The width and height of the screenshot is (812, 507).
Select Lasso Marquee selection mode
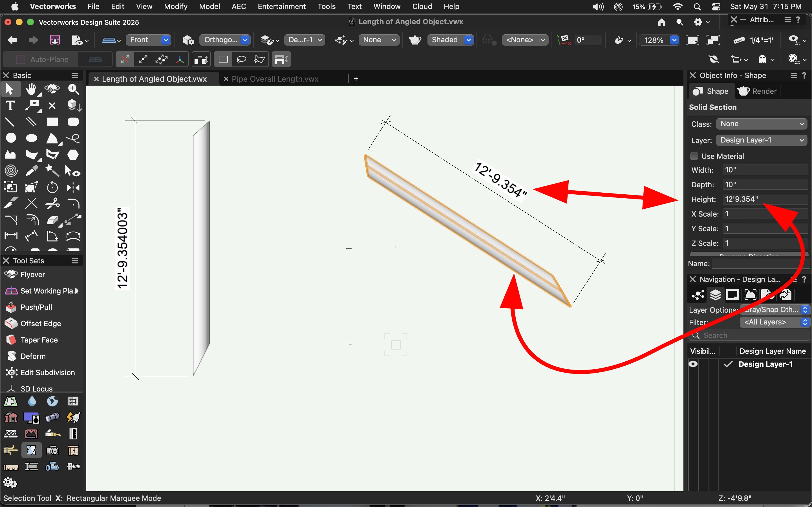point(241,60)
